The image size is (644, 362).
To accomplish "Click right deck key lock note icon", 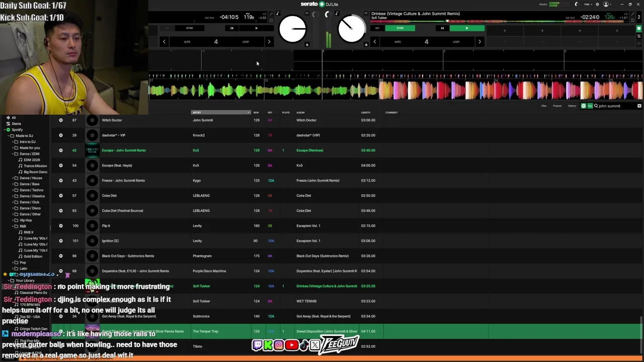I will (337, 14).
